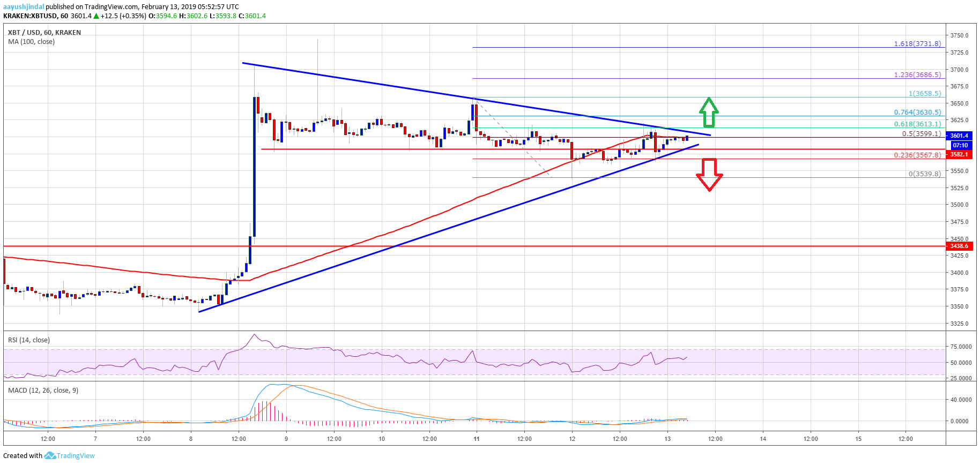The height and width of the screenshot is (465, 980).
Task: Open the MA (100, close) indicator label
Action: click(31, 42)
